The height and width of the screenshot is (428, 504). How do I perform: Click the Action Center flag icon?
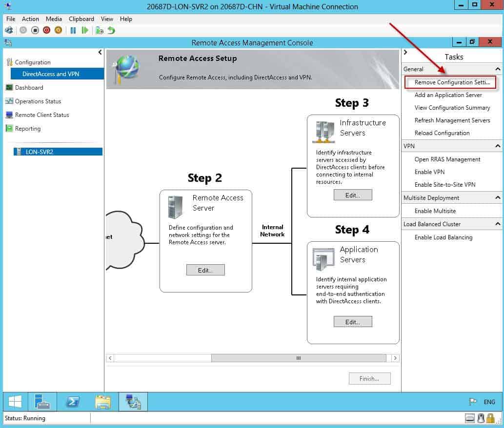[x=473, y=402]
